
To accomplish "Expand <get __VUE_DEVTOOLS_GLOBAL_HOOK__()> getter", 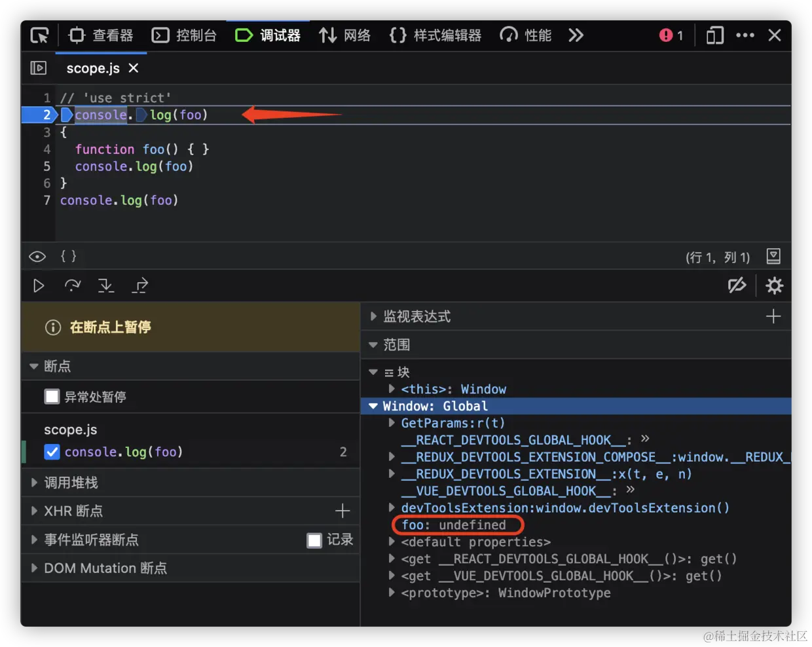I will click(392, 576).
